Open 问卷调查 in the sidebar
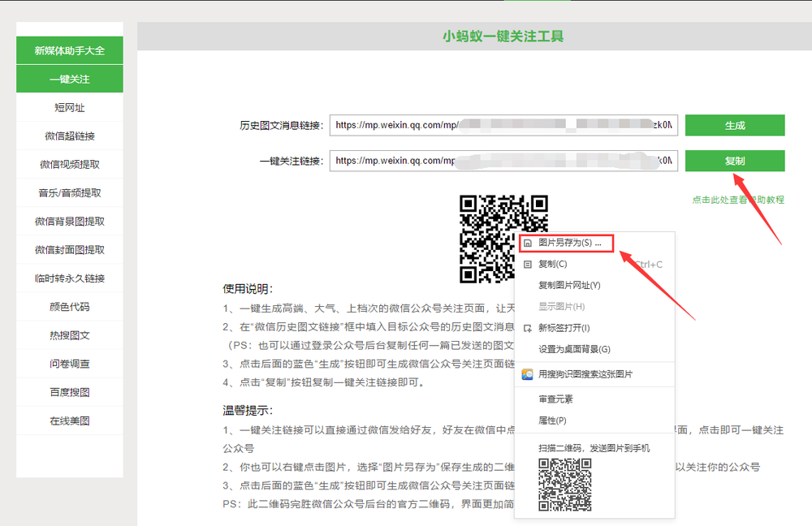812x526 pixels. tap(69, 364)
